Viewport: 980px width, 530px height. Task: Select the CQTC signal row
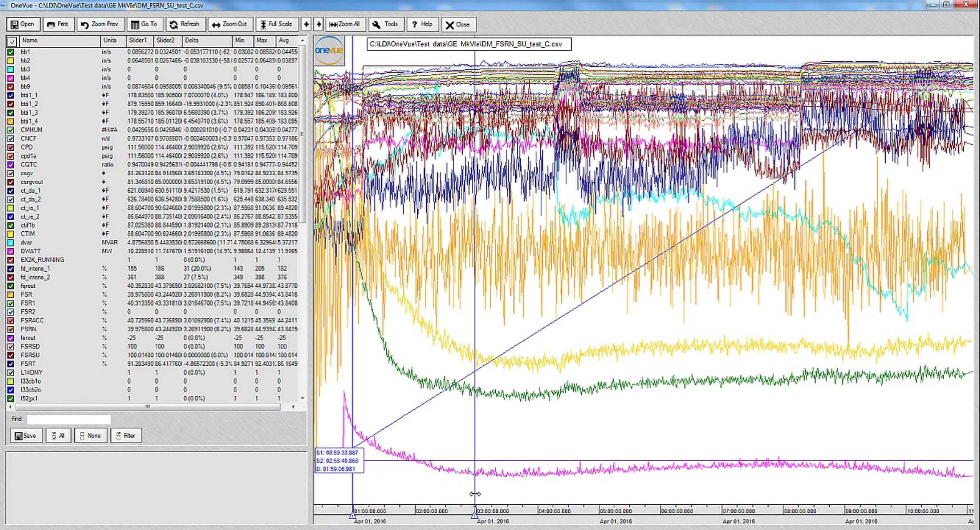pyautogui.click(x=152, y=165)
